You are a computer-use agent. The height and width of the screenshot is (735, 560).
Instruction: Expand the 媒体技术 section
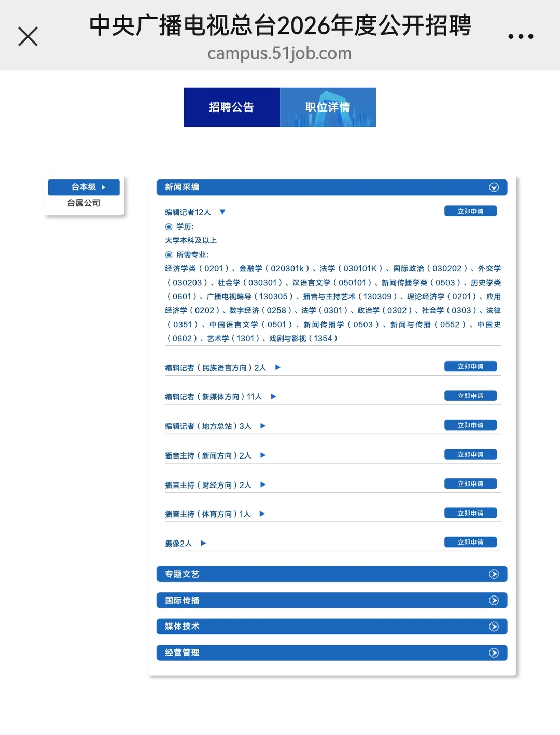[x=332, y=626]
